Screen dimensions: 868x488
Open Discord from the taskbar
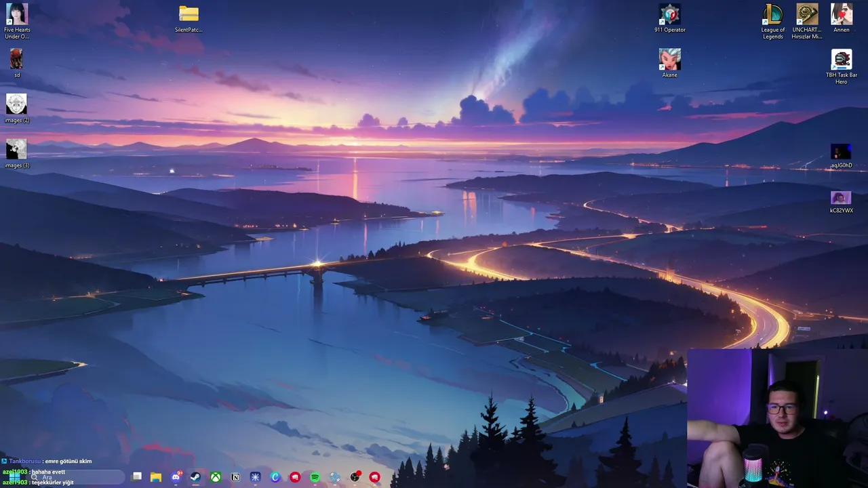[x=176, y=477]
